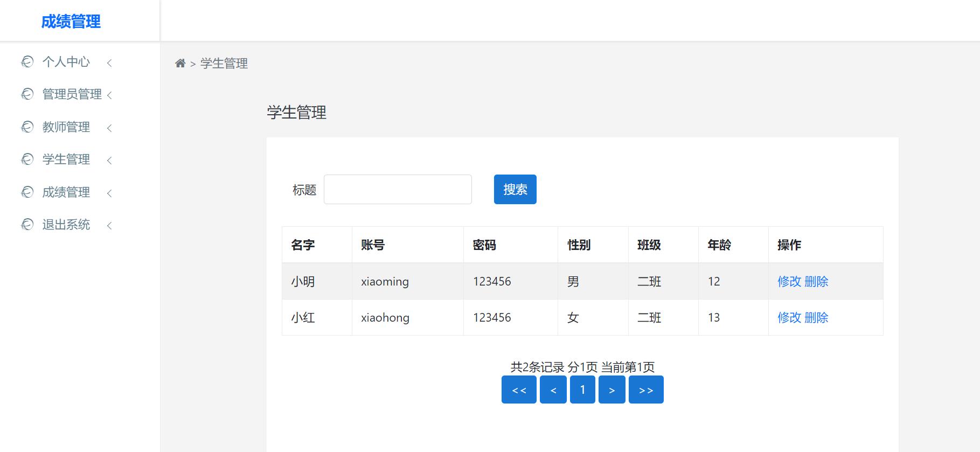Expand the 管理员管理 chevron
Screen dimensions: 980x452
click(109, 95)
